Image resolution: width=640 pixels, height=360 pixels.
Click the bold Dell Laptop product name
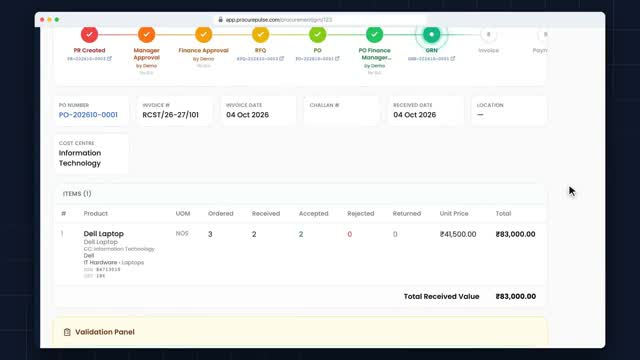click(104, 233)
